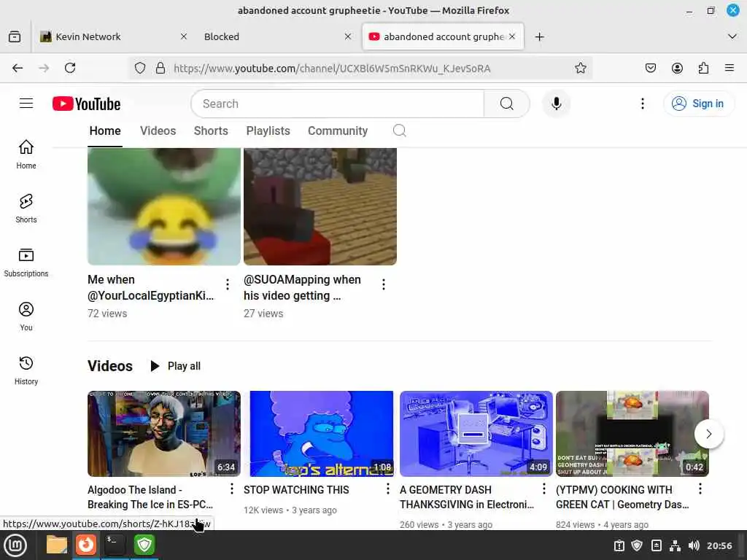Open A GEOMETRY DASH THANKSGIVING title link

tap(466, 497)
